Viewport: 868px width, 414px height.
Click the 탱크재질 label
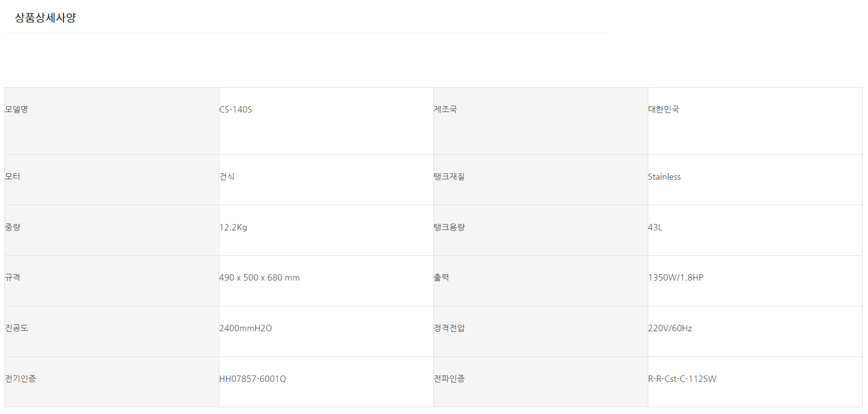pos(449,177)
